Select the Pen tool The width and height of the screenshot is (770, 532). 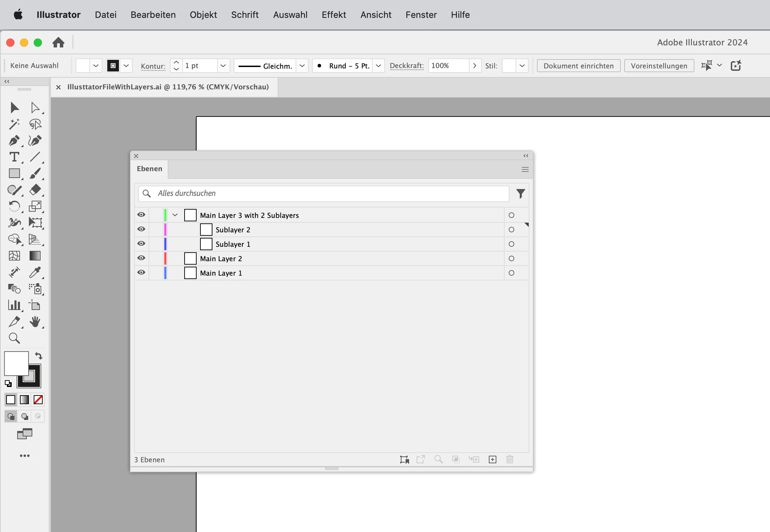pyautogui.click(x=14, y=141)
